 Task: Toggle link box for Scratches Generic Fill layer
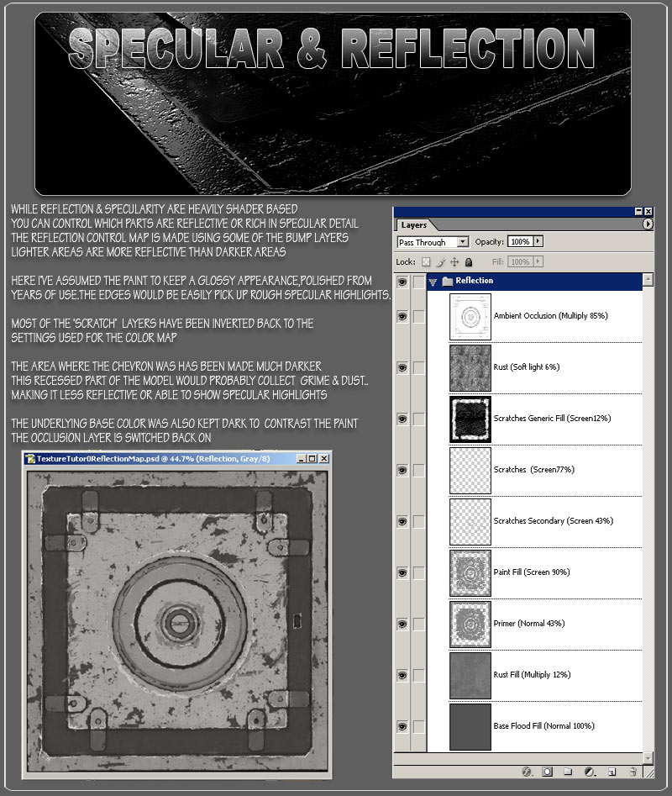tap(418, 419)
